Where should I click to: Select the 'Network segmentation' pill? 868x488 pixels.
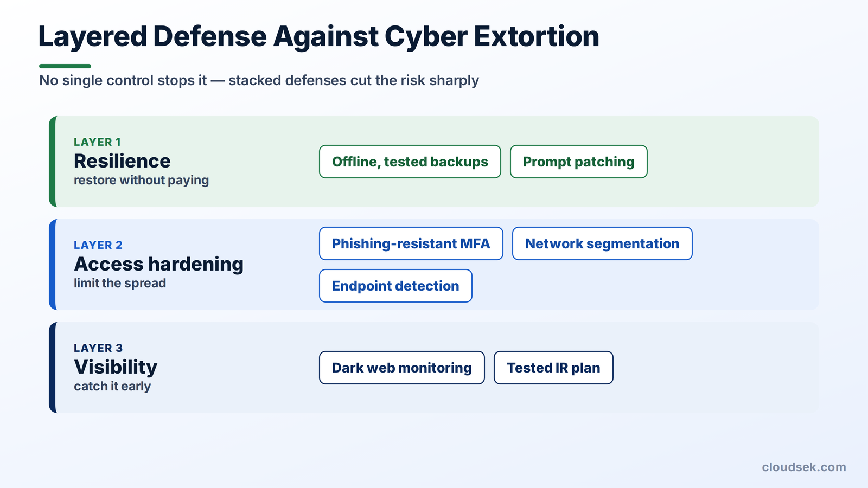click(x=602, y=243)
